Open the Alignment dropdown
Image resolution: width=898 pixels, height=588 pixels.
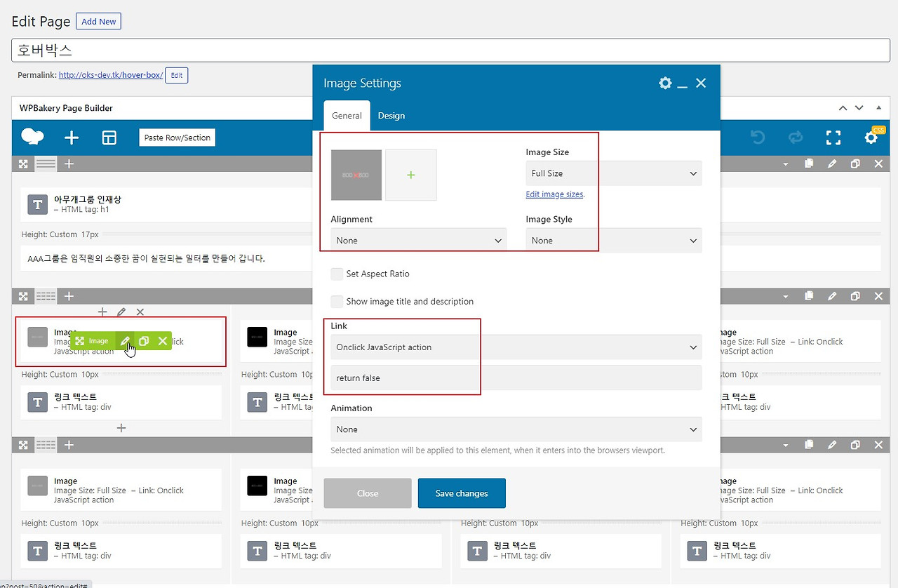[419, 240]
